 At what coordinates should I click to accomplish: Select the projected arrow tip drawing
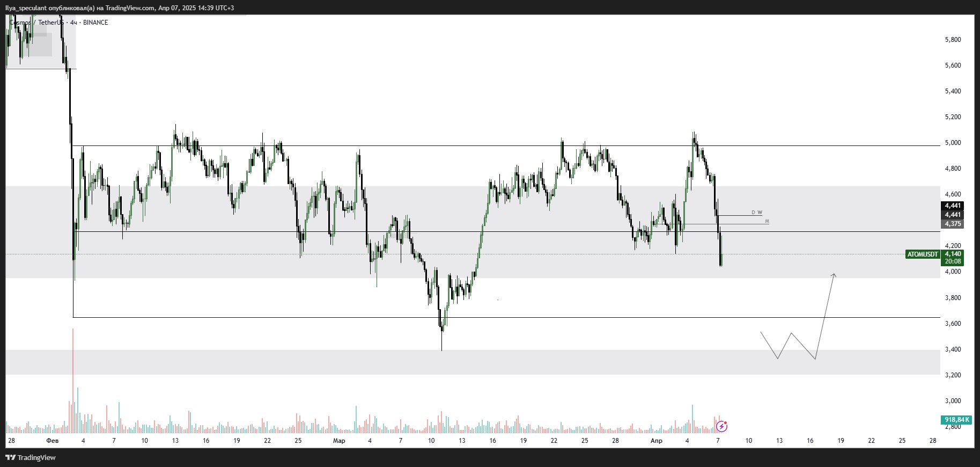click(834, 275)
